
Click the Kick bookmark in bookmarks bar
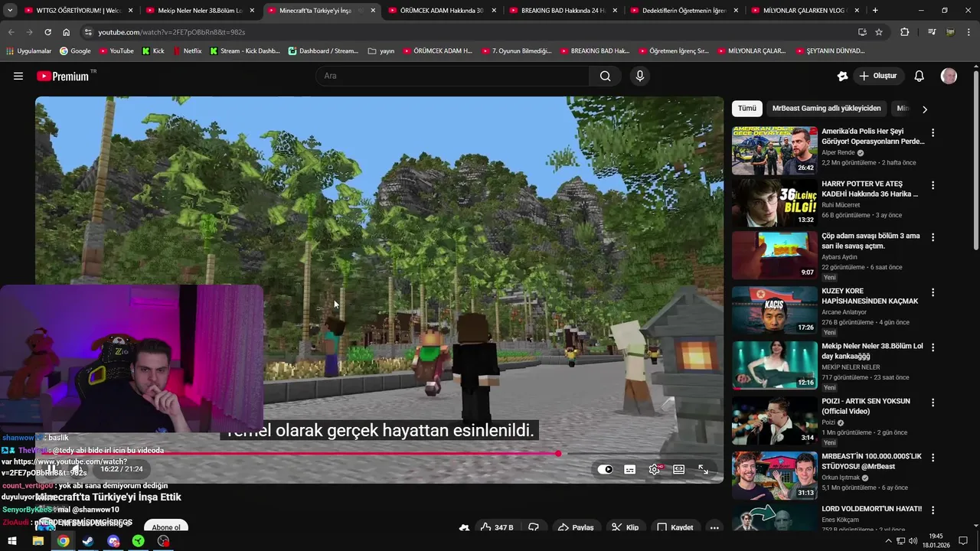pos(153,51)
